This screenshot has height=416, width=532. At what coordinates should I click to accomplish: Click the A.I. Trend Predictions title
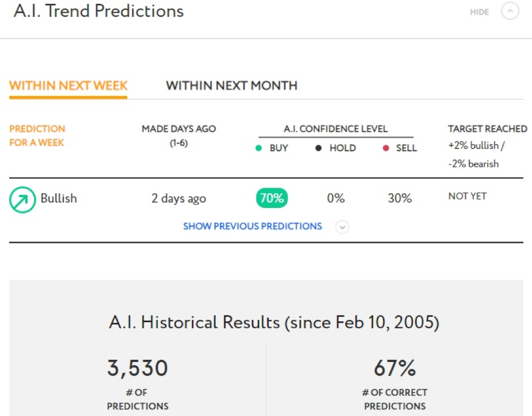tap(99, 11)
